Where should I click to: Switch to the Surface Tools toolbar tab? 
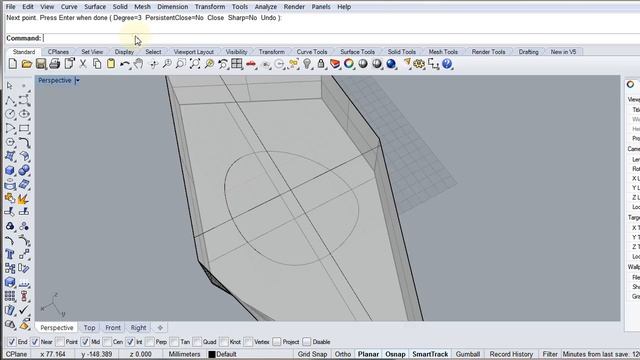[x=358, y=52]
